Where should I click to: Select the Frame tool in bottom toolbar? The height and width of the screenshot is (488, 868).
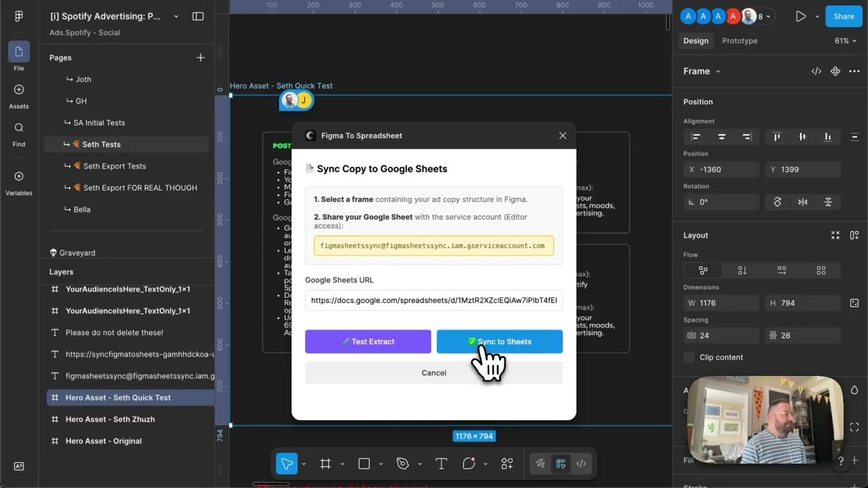pos(325,464)
